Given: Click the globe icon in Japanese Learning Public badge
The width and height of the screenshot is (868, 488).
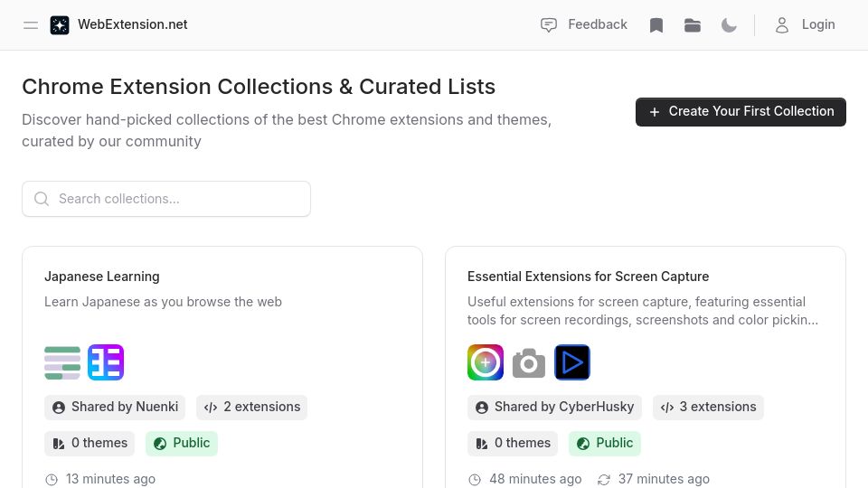Looking at the screenshot, I should pos(160,444).
